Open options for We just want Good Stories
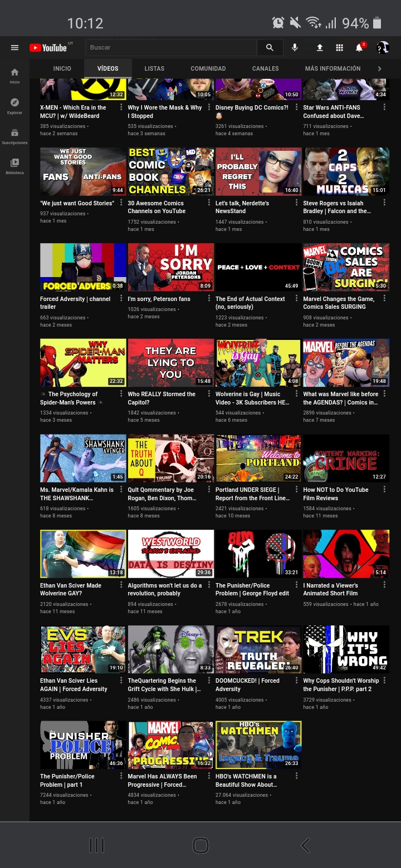The width and height of the screenshot is (401, 868). pyautogui.click(x=121, y=203)
